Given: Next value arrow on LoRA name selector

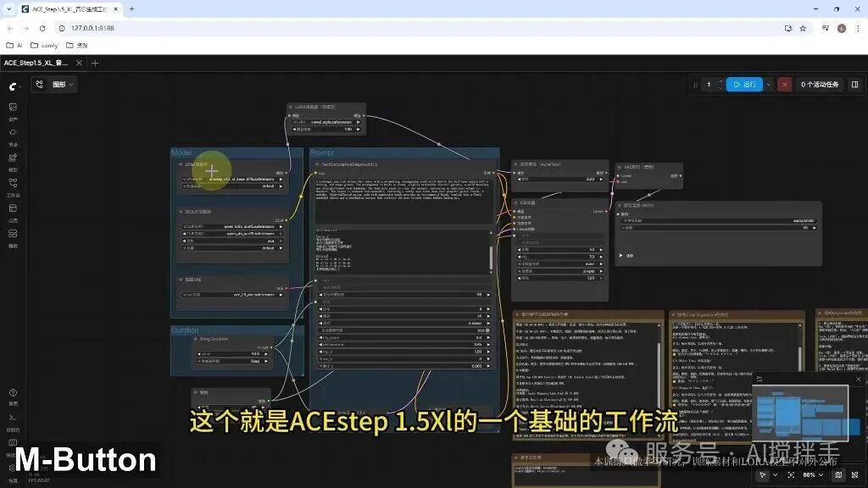Looking at the screenshot, I should pos(359,122).
